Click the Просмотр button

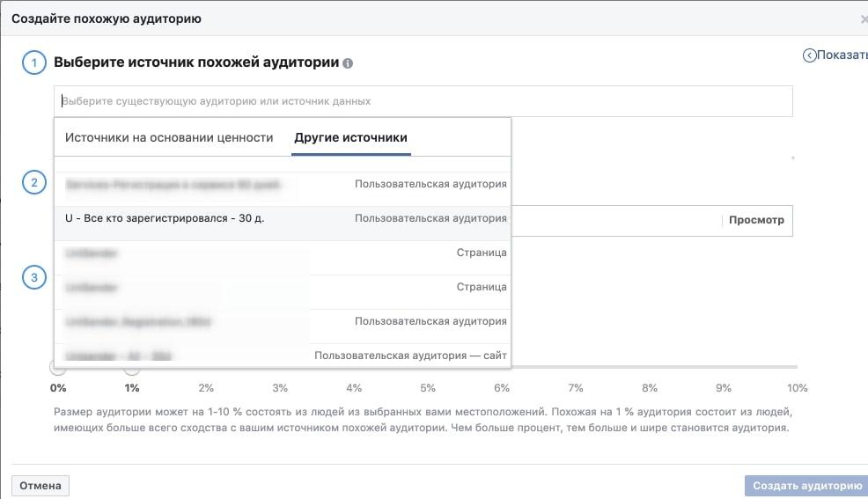coord(756,220)
